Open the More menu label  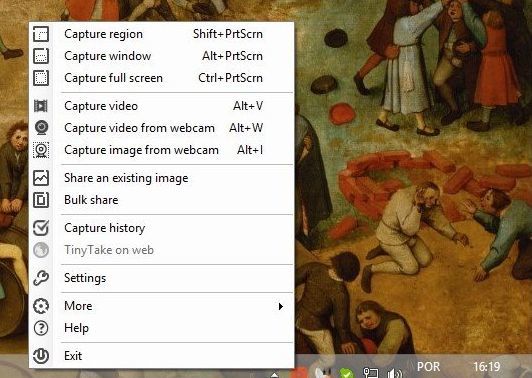78,306
